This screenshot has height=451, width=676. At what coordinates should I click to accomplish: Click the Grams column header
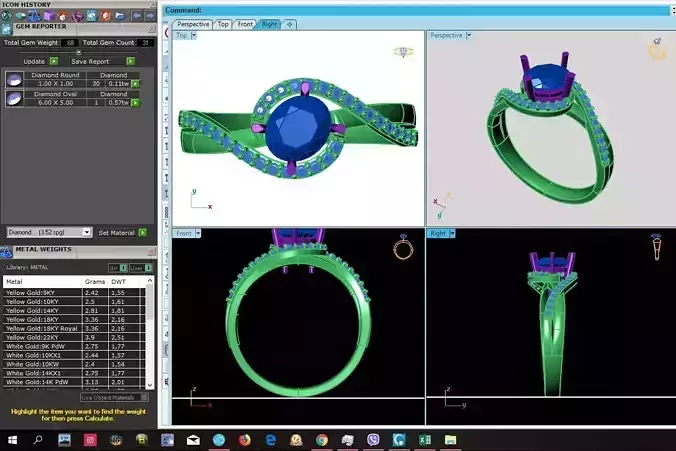click(95, 282)
